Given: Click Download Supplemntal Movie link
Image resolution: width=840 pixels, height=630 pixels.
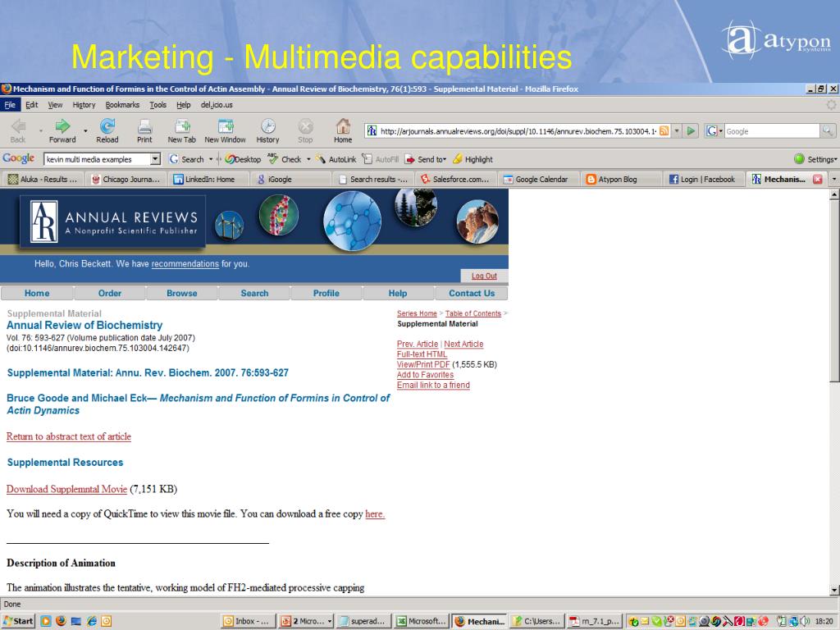Looking at the screenshot, I should pyautogui.click(x=66, y=489).
